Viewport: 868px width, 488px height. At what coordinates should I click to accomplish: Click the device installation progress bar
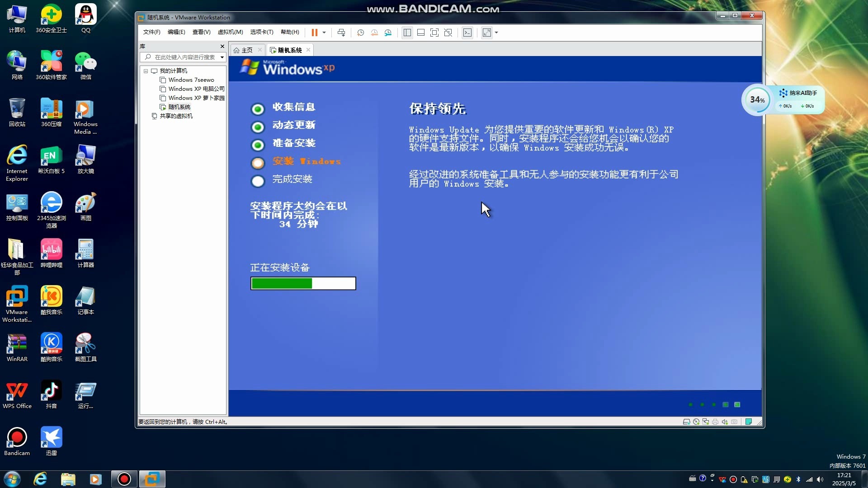coord(303,283)
